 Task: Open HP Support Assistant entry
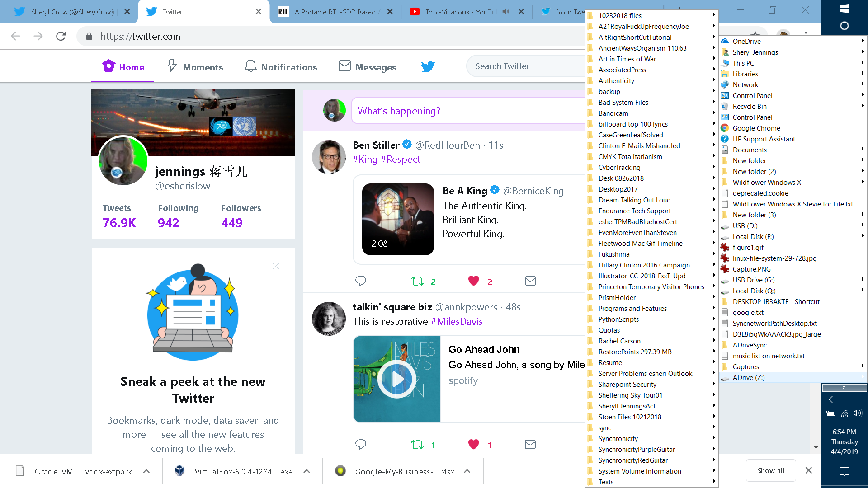pos(764,139)
